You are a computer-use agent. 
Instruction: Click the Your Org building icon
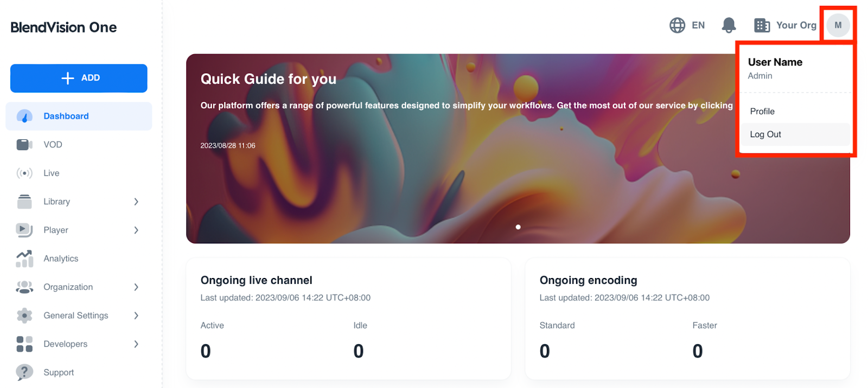[762, 25]
